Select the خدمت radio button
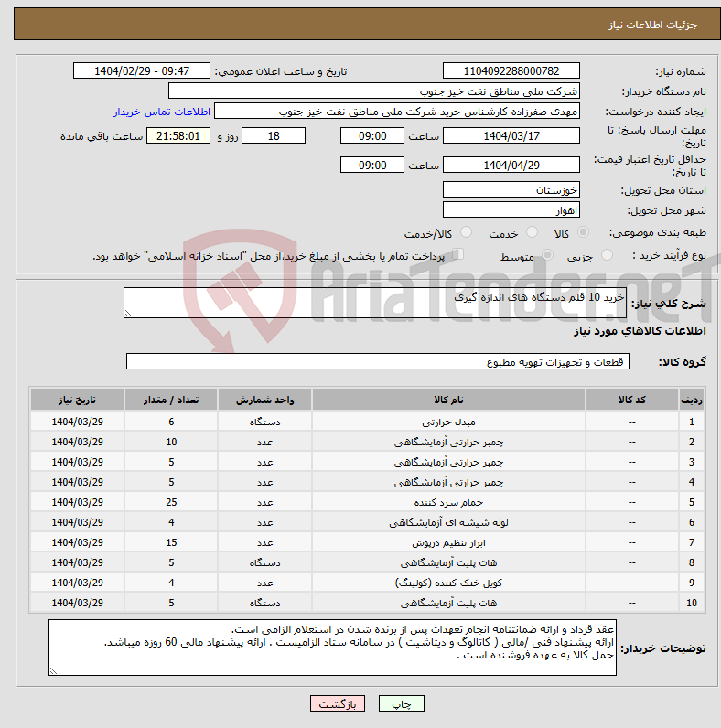721x728 pixels. tap(532, 231)
